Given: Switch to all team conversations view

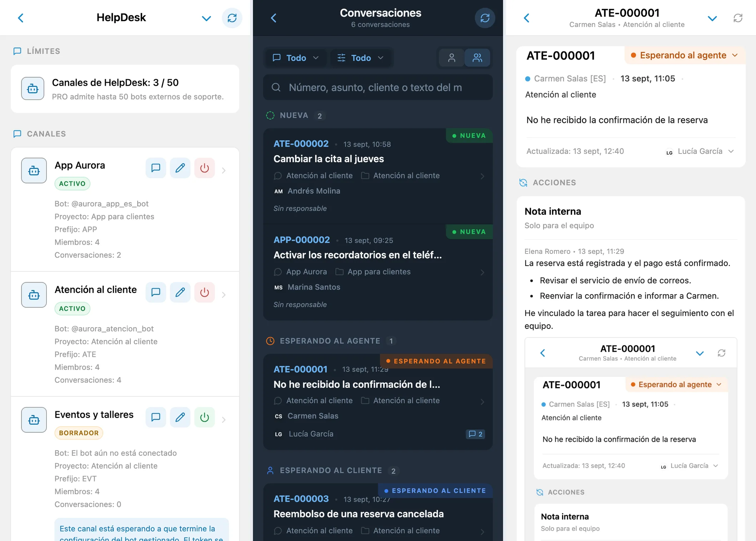Looking at the screenshot, I should (477, 58).
